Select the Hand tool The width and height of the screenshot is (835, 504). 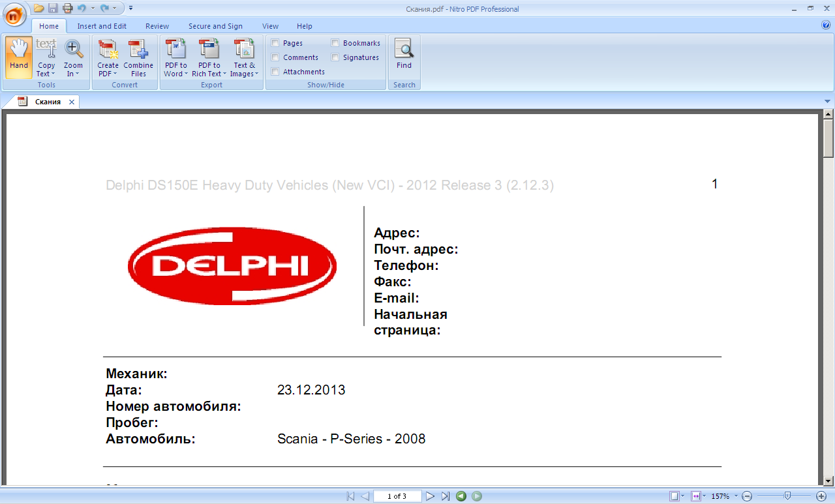point(19,57)
